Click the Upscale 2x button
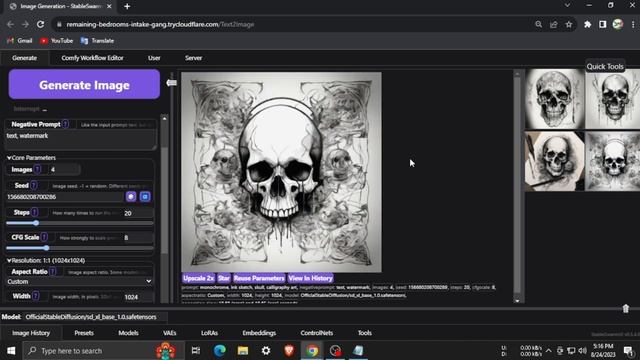This screenshot has width=640, height=360. pyautogui.click(x=198, y=278)
